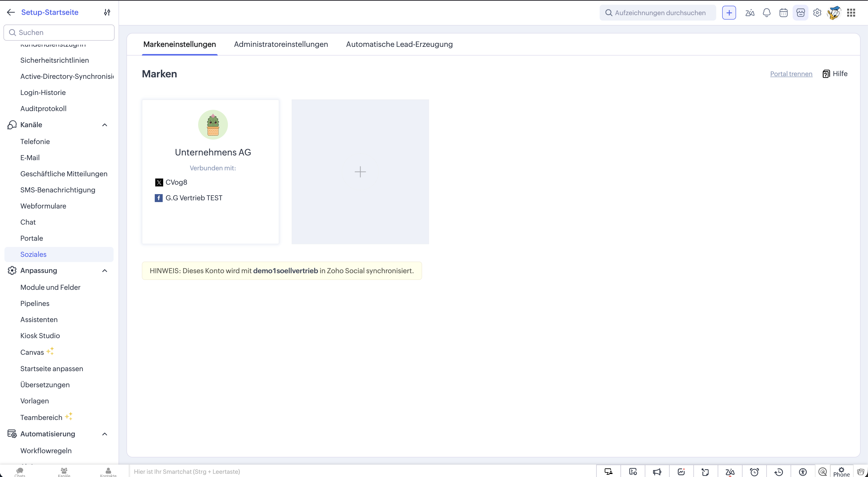Open Übersetzungen in the sidebar
Image resolution: width=868 pixels, height=477 pixels.
coord(45,385)
